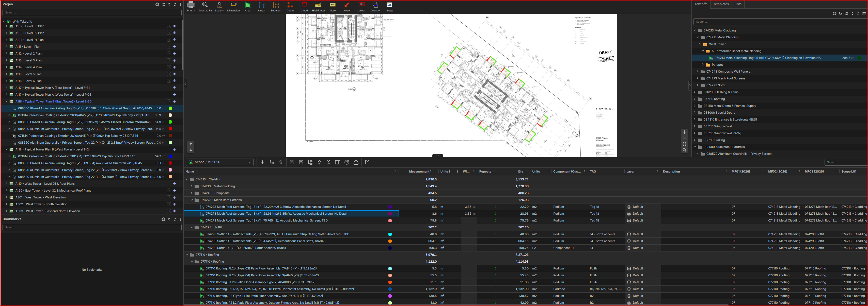
Task: Click the pop-out open-in-new-window icon
Action: pos(367,162)
